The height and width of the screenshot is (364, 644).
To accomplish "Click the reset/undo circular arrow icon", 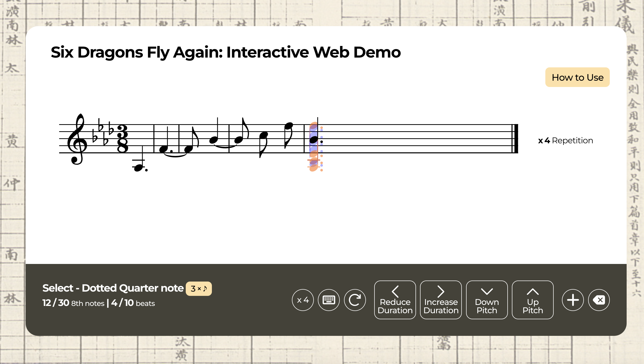I will [x=356, y=300].
